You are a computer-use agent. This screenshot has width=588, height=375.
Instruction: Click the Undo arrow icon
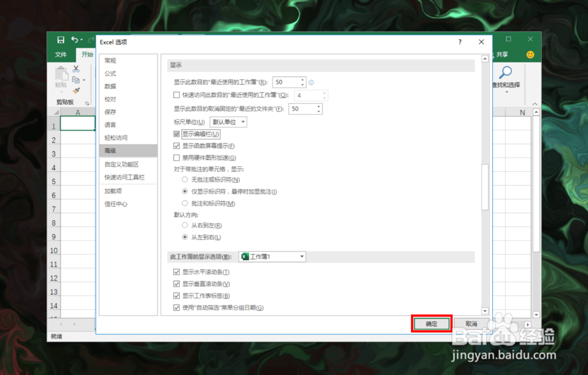coord(74,39)
